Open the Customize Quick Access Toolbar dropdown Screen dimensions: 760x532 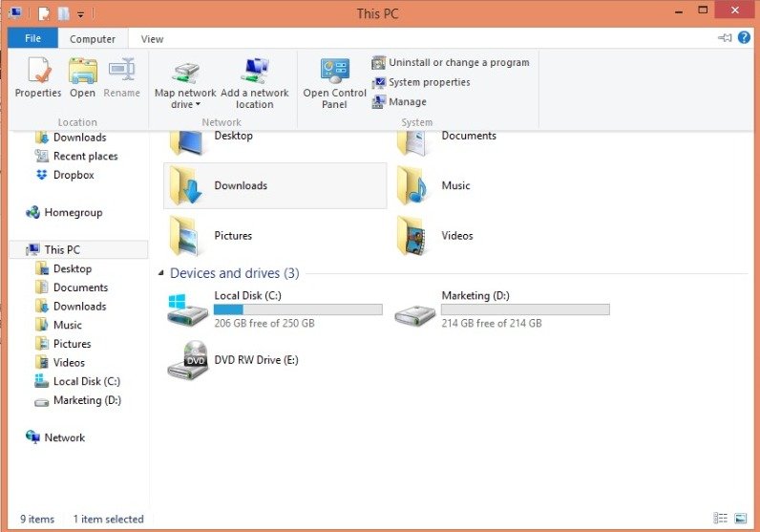point(80,14)
